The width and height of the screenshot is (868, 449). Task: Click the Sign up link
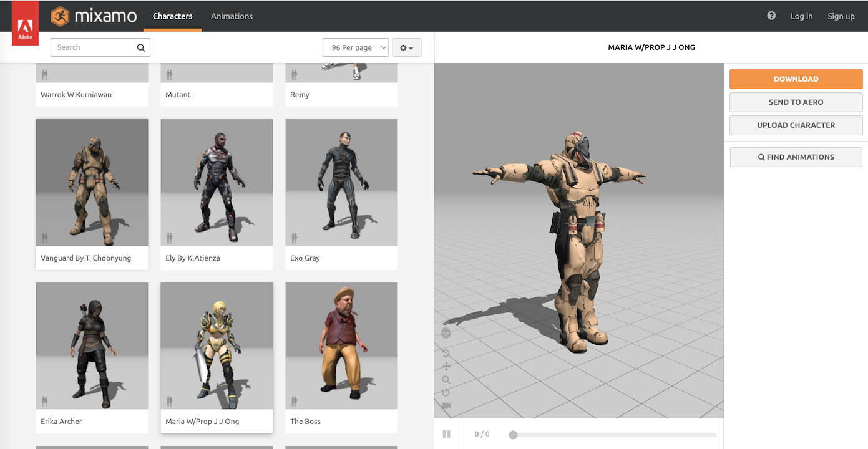(x=841, y=16)
